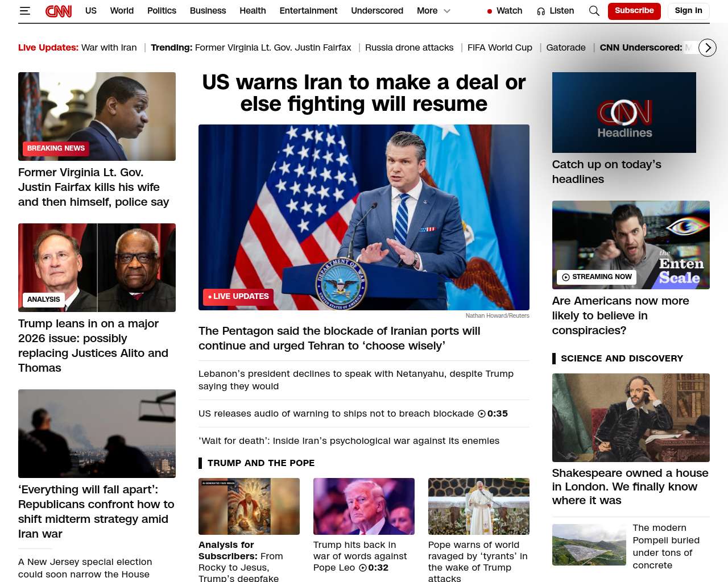
Task: Open trending Justin Fairfax link
Action: click(x=273, y=48)
